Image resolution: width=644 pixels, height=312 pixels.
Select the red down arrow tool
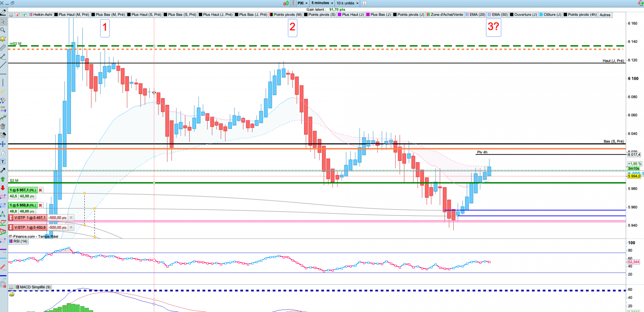3,188
